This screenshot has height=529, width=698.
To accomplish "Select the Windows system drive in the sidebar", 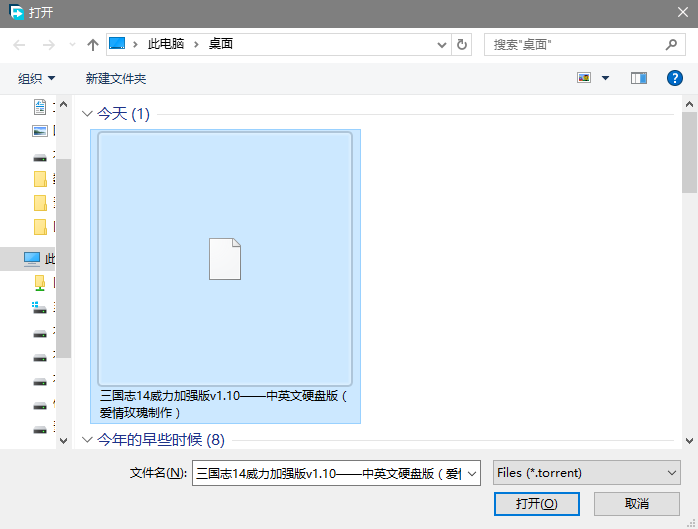I will click(40, 307).
